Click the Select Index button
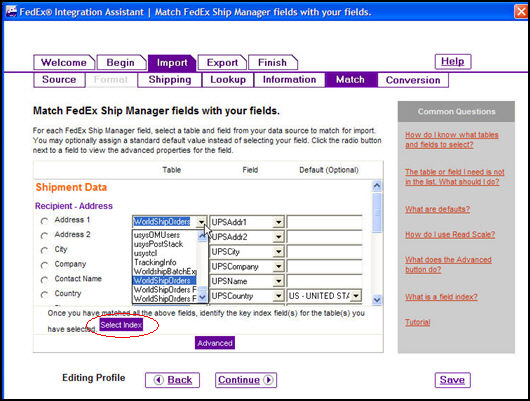This screenshot has width=530, height=401. click(x=121, y=325)
